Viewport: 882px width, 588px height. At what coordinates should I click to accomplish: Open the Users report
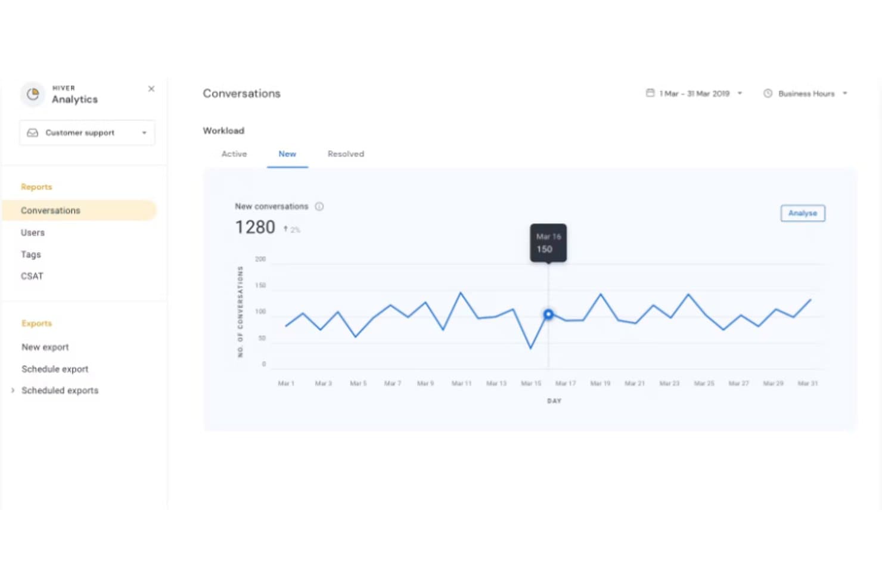[33, 232]
